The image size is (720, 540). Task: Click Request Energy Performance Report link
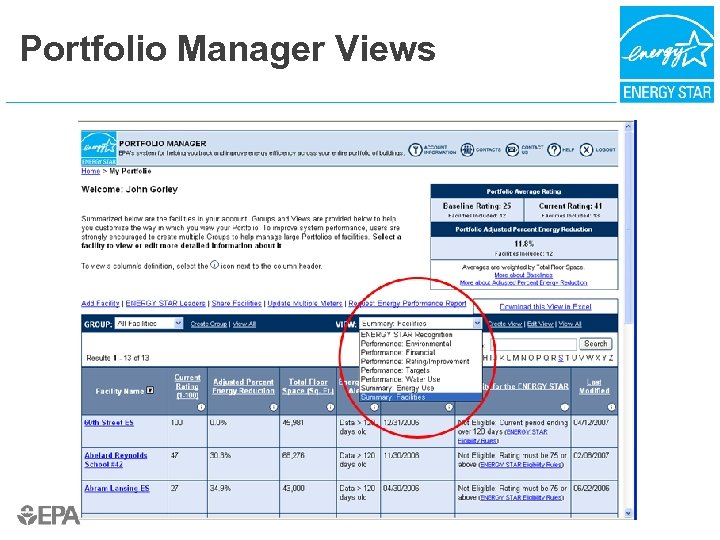point(407,304)
